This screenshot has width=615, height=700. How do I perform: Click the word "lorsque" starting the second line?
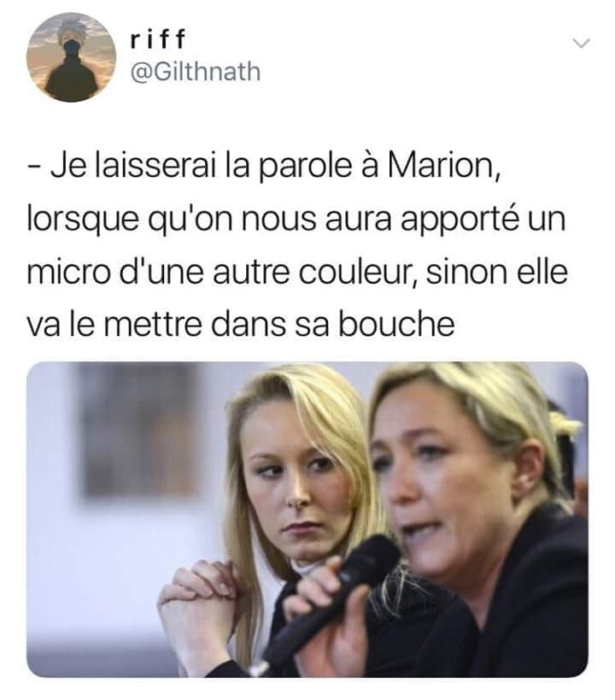click(x=83, y=221)
